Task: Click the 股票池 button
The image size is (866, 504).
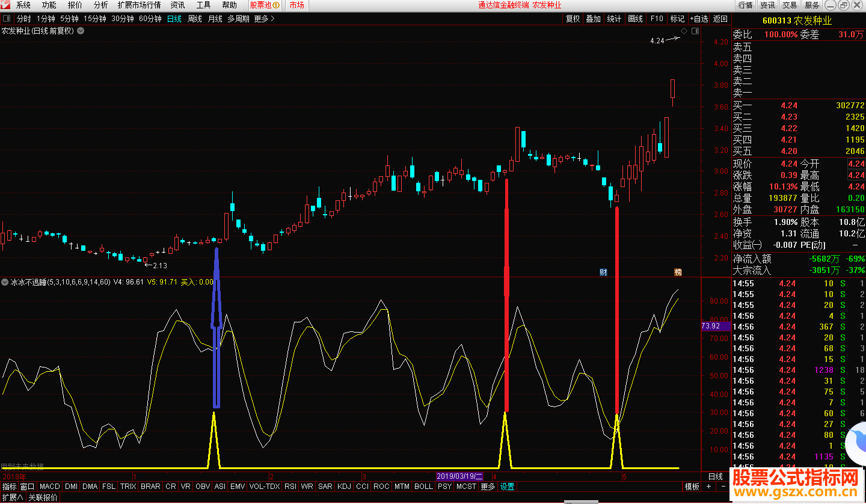Action: (265, 5)
